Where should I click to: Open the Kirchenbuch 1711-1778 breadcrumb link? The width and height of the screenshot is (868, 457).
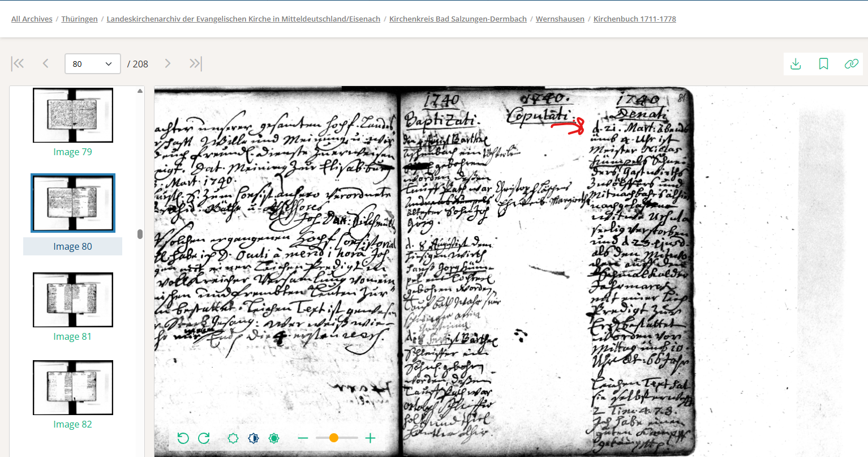(635, 19)
